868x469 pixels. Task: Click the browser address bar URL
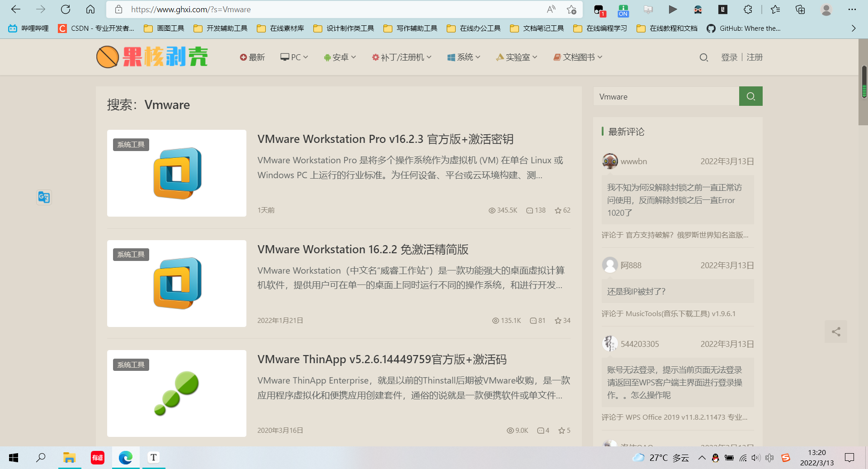191,9
